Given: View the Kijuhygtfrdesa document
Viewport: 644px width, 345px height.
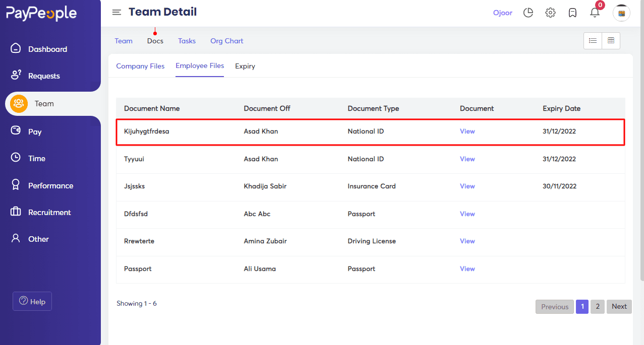Looking at the screenshot, I should (467, 131).
